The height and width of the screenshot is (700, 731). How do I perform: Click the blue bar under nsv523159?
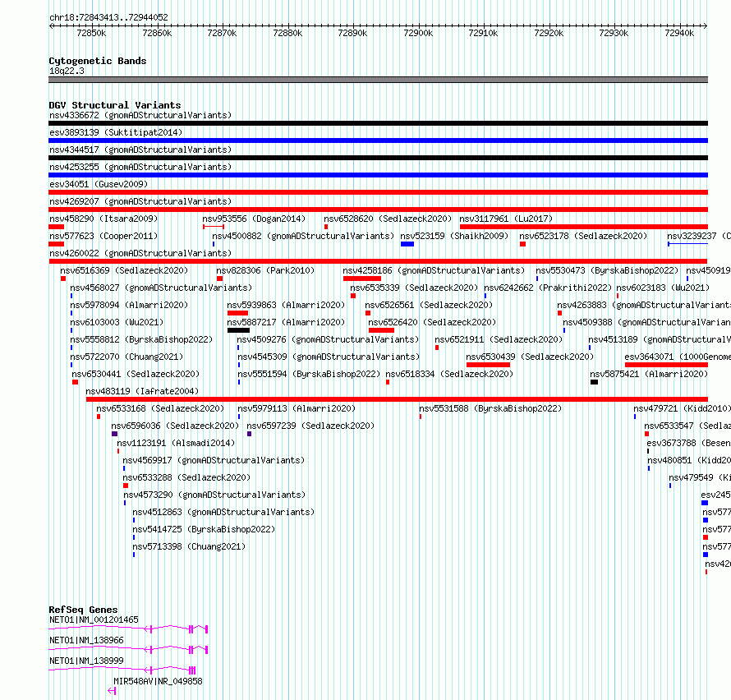click(407, 244)
